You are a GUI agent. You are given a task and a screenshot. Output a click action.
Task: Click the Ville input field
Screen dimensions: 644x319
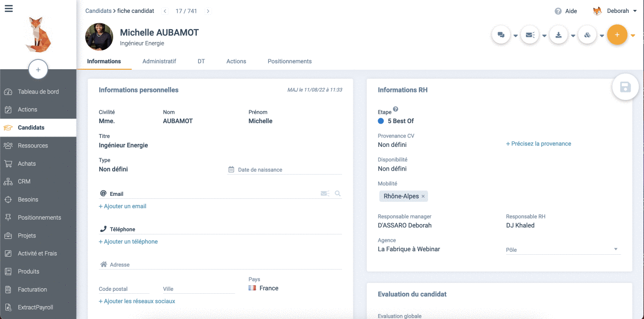coord(199,289)
